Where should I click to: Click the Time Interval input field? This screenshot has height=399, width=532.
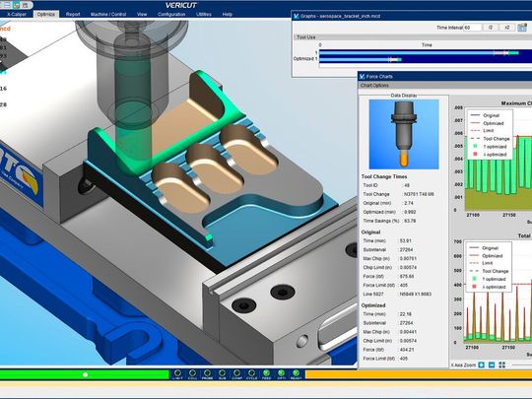click(472, 28)
